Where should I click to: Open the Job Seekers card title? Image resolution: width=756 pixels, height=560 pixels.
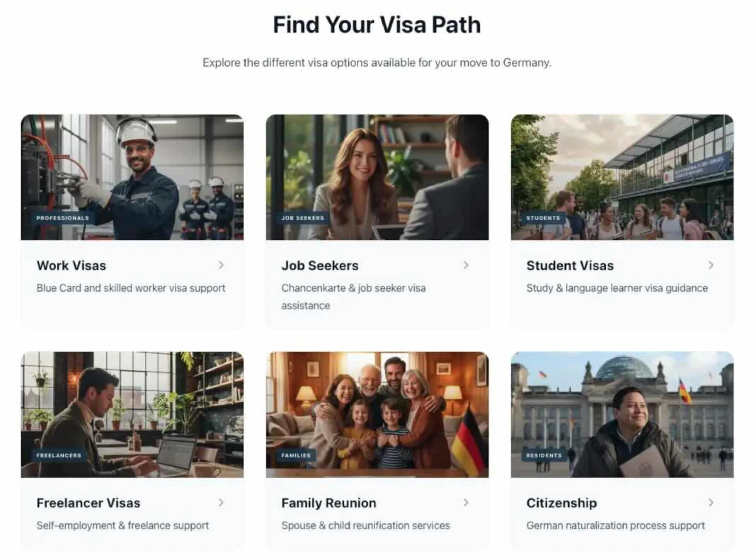click(320, 266)
